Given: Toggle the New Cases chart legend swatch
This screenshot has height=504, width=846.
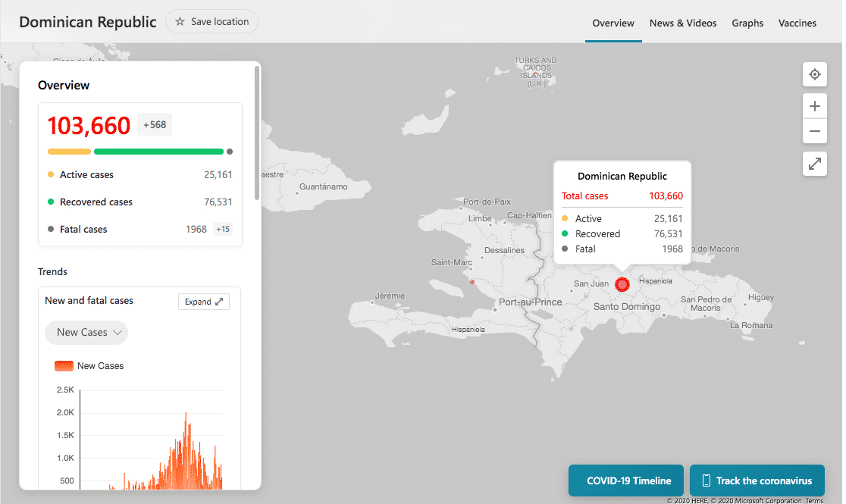Looking at the screenshot, I should pos(64,366).
